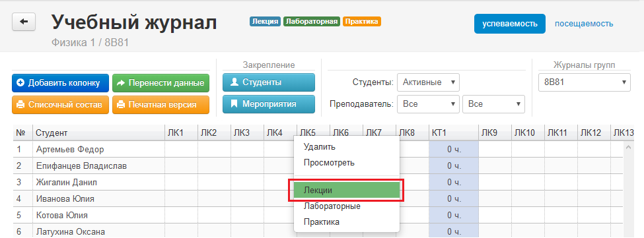This screenshot has width=644, height=238.
Task: Choose Удалить in the context menu
Action: click(347, 146)
